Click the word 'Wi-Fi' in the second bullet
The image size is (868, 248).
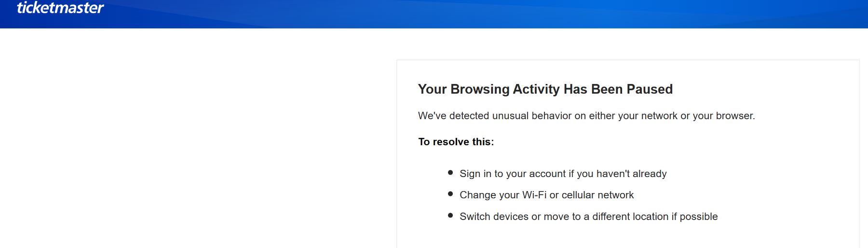pyautogui.click(x=534, y=195)
